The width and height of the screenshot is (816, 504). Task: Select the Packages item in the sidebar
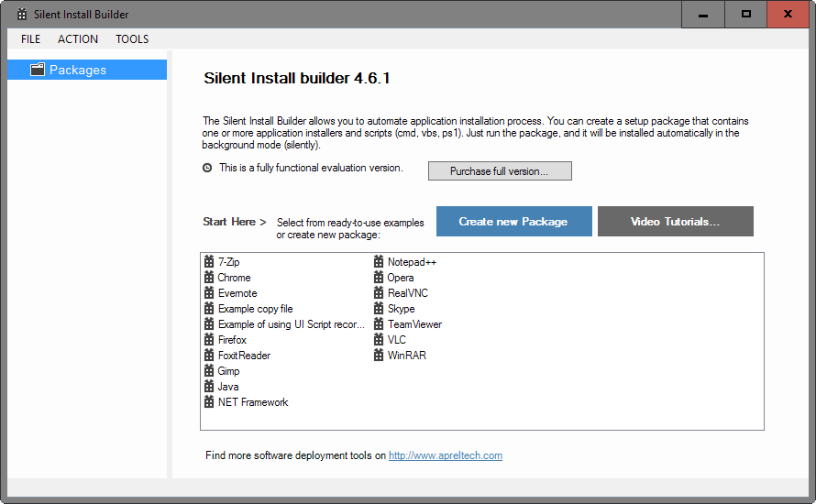click(87, 70)
